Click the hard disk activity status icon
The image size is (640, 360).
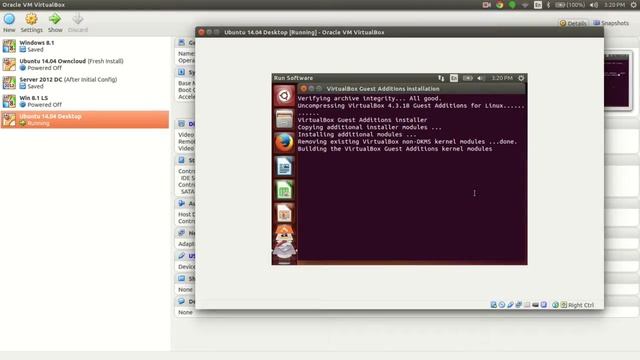493,305
